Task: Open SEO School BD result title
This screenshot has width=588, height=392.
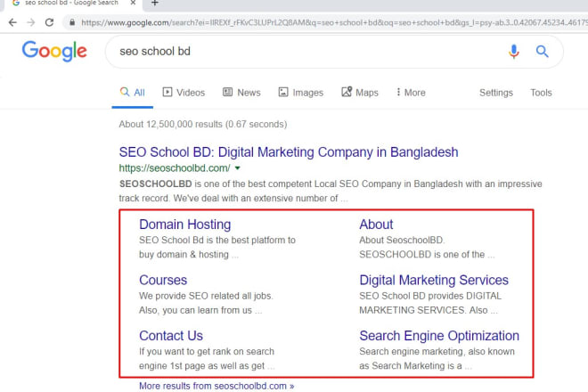Action: [289, 152]
